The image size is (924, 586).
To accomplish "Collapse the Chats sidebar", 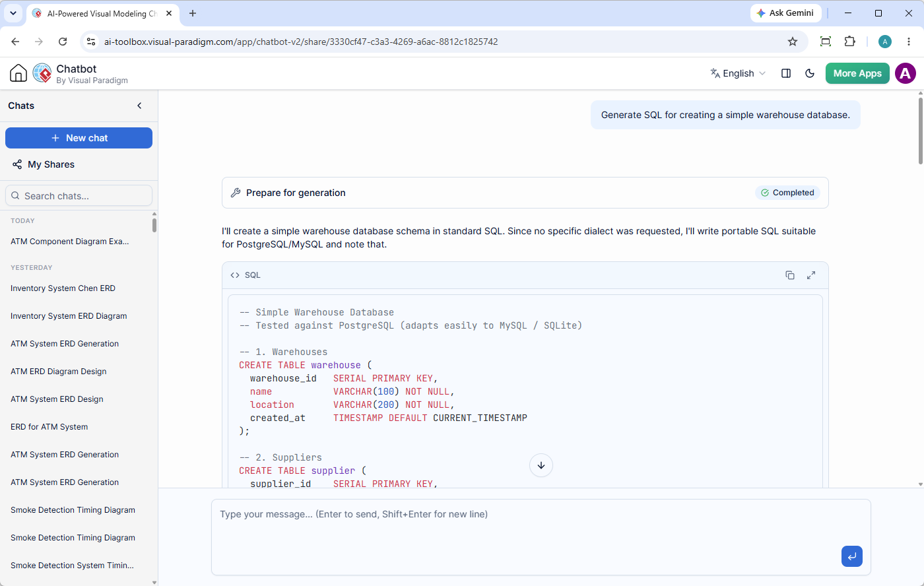I will 139,106.
